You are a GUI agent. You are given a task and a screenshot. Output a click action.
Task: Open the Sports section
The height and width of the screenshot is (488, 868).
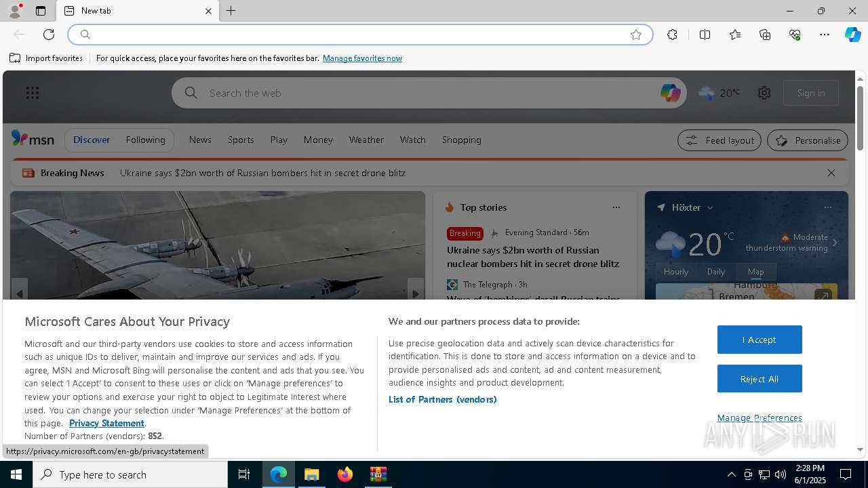241,140
